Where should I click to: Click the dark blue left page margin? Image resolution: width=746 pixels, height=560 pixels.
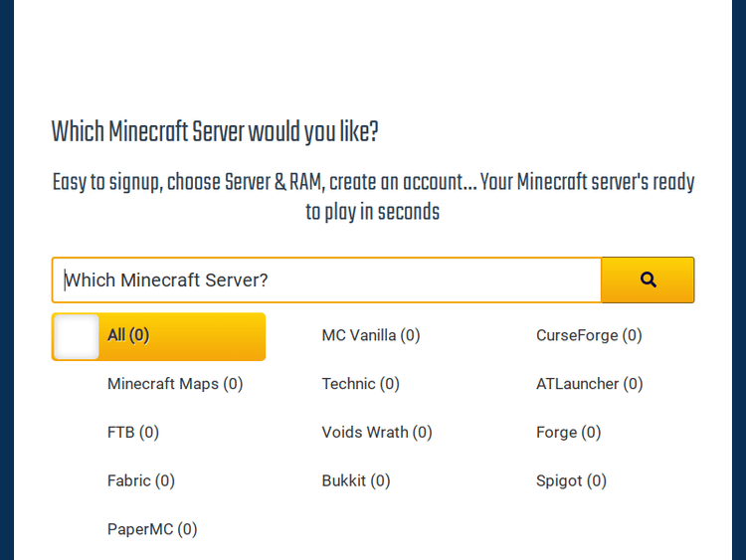(x=7, y=279)
